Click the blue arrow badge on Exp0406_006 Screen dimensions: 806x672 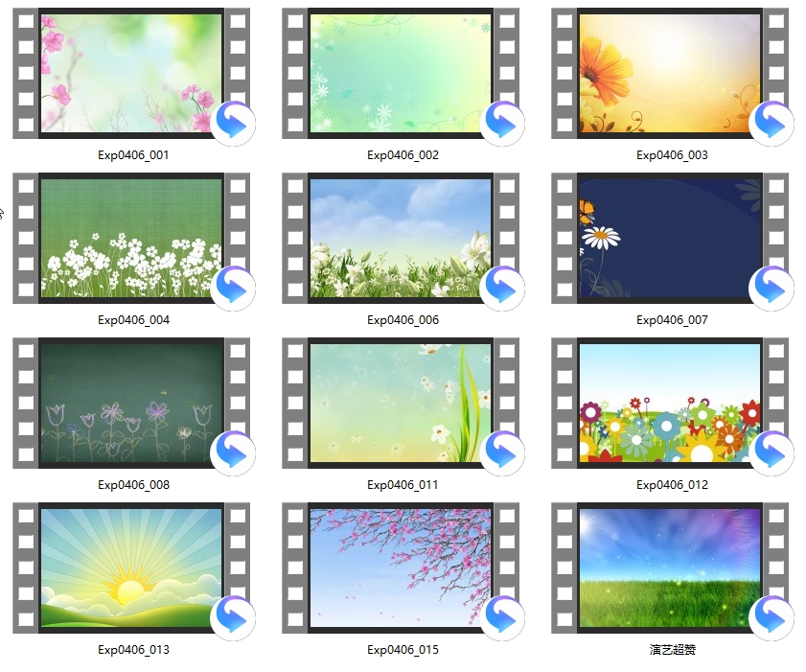pyautogui.click(x=502, y=288)
